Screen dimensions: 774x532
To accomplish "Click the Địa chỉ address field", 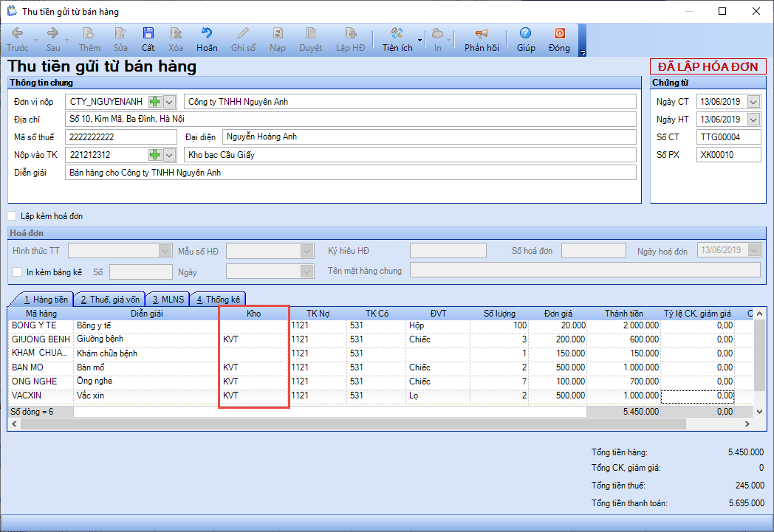I will 351,119.
